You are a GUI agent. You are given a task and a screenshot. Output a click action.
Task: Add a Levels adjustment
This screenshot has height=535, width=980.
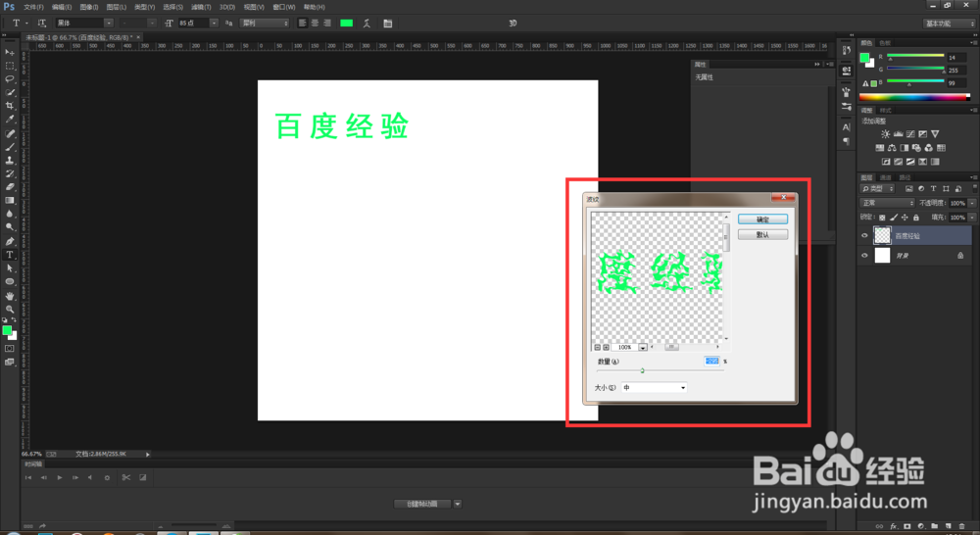(898, 133)
